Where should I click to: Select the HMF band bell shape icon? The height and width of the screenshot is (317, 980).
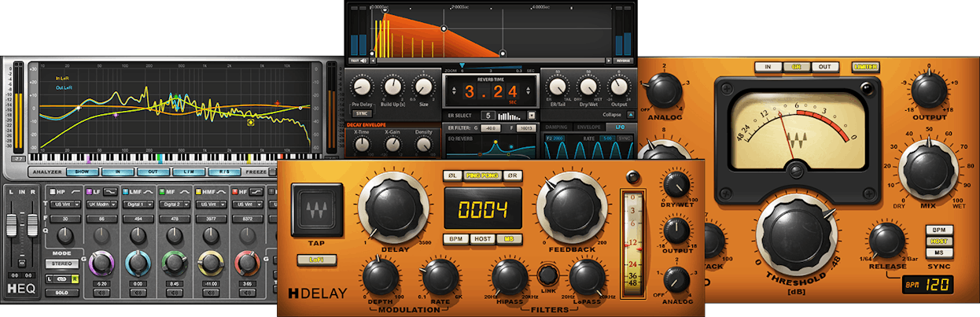221,191
